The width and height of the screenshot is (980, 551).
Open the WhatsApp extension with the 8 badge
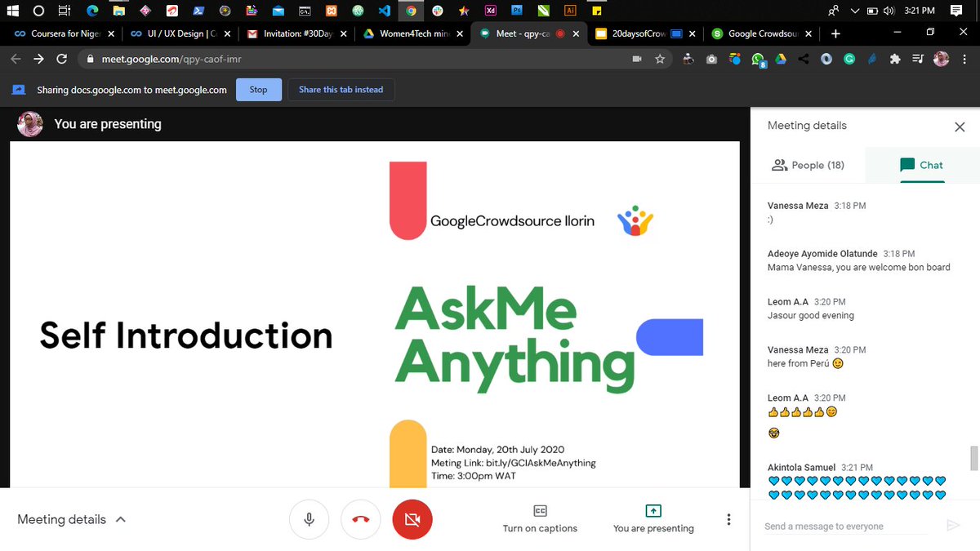tap(758, 60)
